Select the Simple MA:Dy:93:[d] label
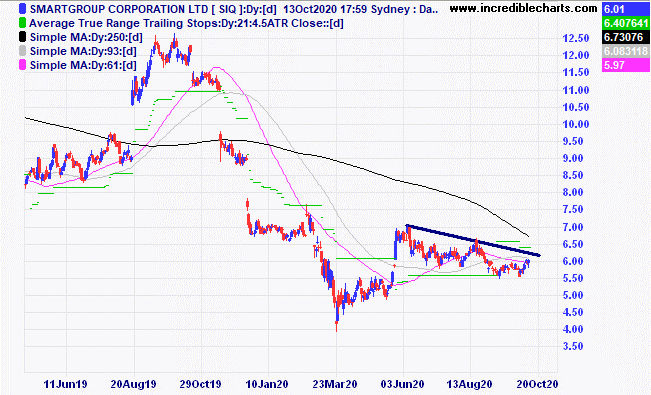651x395 pixels. 83,51
